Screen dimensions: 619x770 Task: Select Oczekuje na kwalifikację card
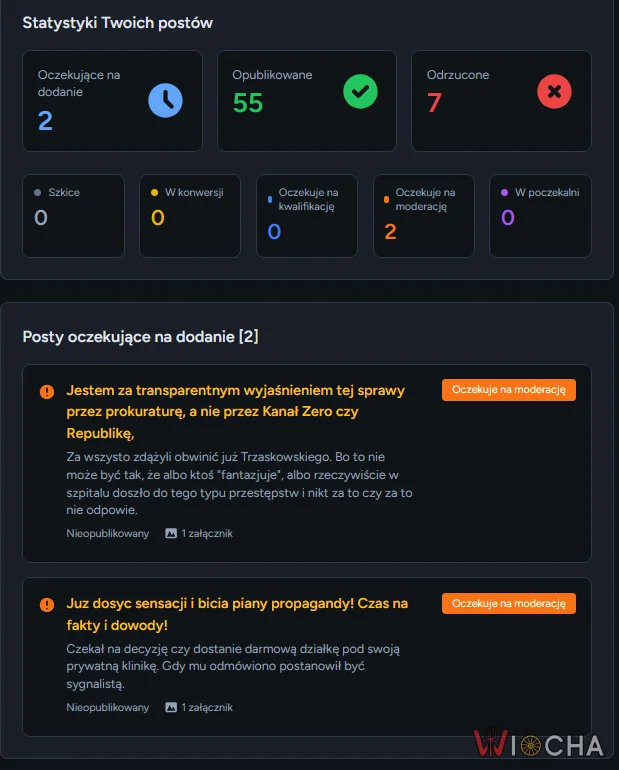307,216
